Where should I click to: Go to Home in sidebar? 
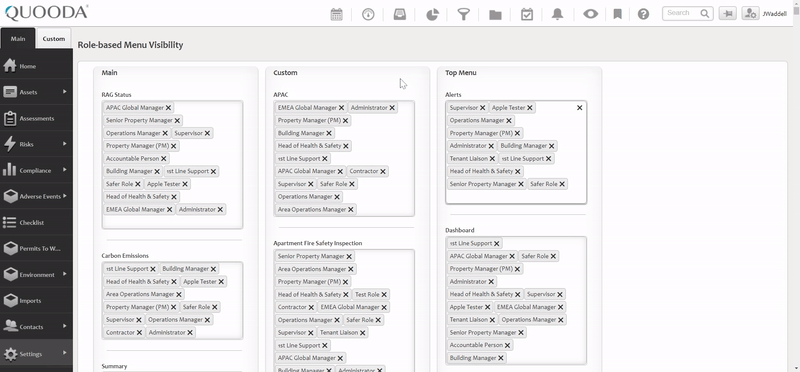pyautogui.click(x=36, y=66)
